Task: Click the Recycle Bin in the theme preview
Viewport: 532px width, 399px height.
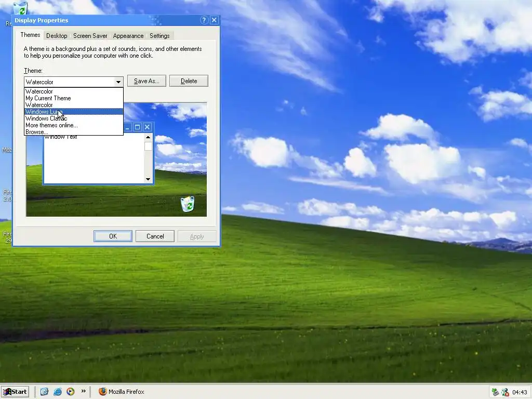Action: pyautogui.click(x=188, y=204)
